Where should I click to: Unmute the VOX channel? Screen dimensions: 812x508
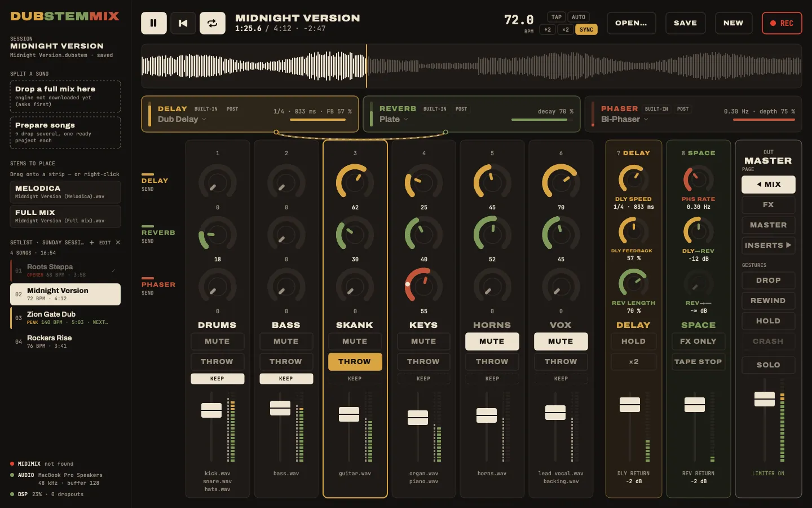coord(561,341)
